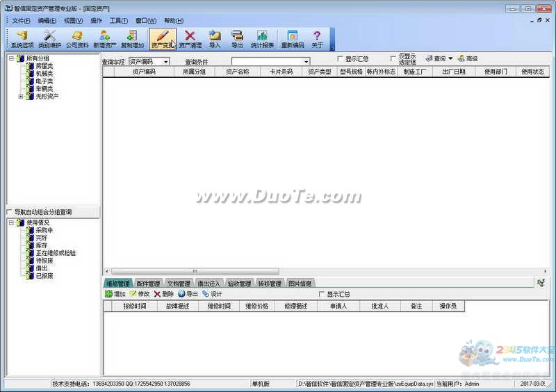
Task: Select 库存 in usage status tree
Action: click(42, 245)
